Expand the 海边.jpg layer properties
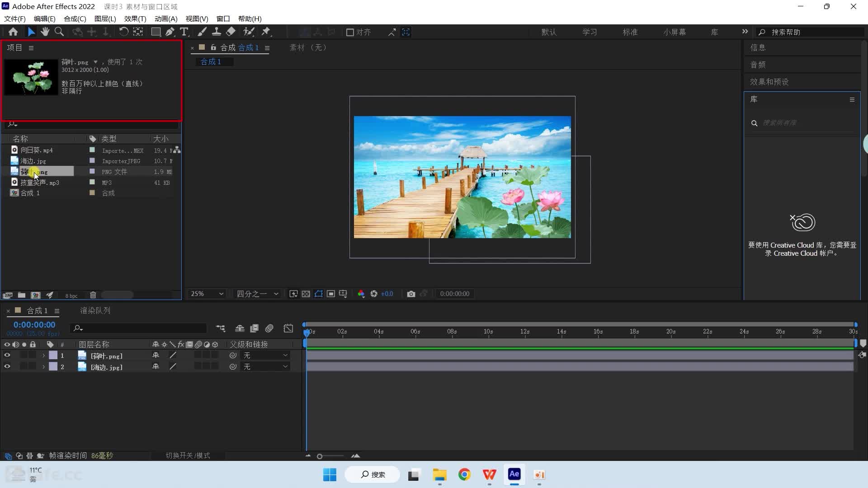 [43, 367]
